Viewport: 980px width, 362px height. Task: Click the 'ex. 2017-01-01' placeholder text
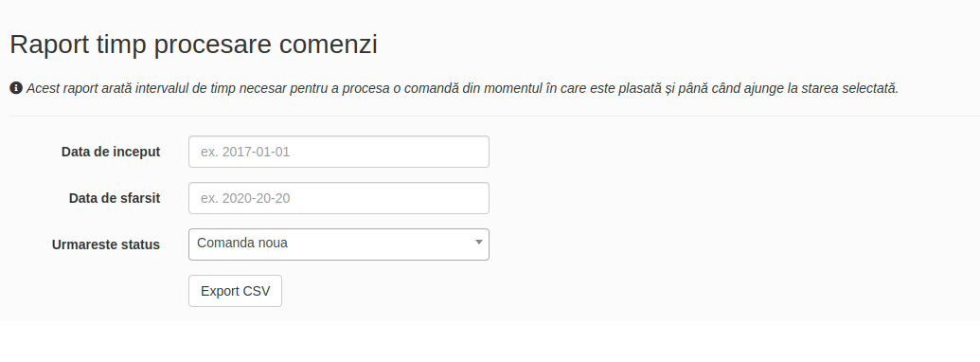click(x=245, y=152)
